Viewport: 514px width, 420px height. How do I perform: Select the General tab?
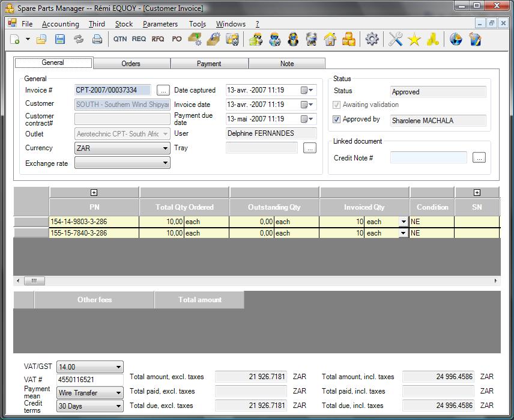click(53, 62)
